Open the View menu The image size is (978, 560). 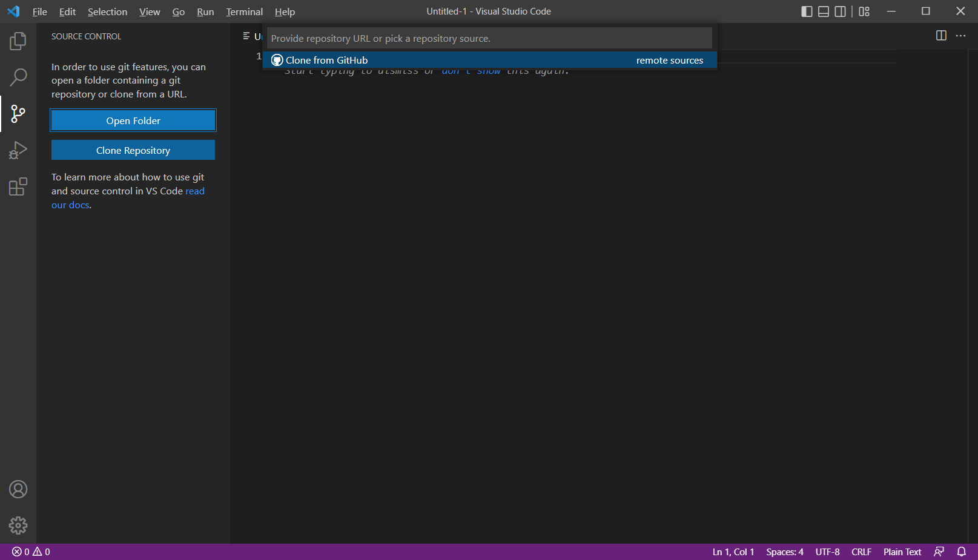pos(150,12)
